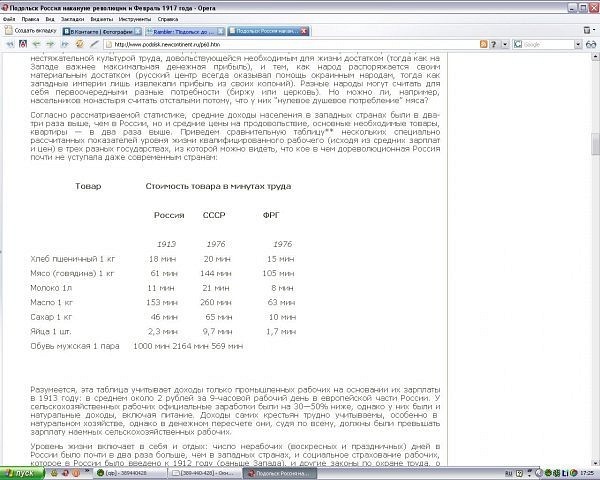This screenshot has width=600, height=480.
Task: Click the glasses fit-to-width icon
Action: point(591,44)
